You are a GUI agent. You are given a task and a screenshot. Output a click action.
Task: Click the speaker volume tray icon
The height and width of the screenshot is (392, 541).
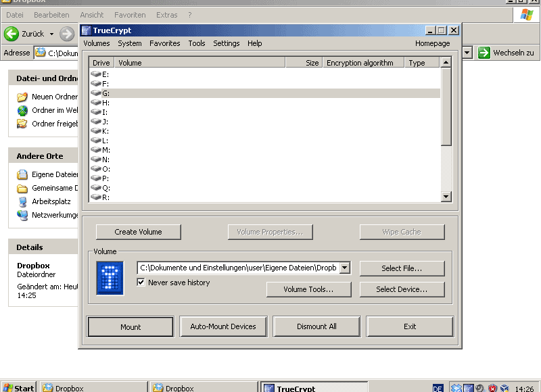pos(480,388)
